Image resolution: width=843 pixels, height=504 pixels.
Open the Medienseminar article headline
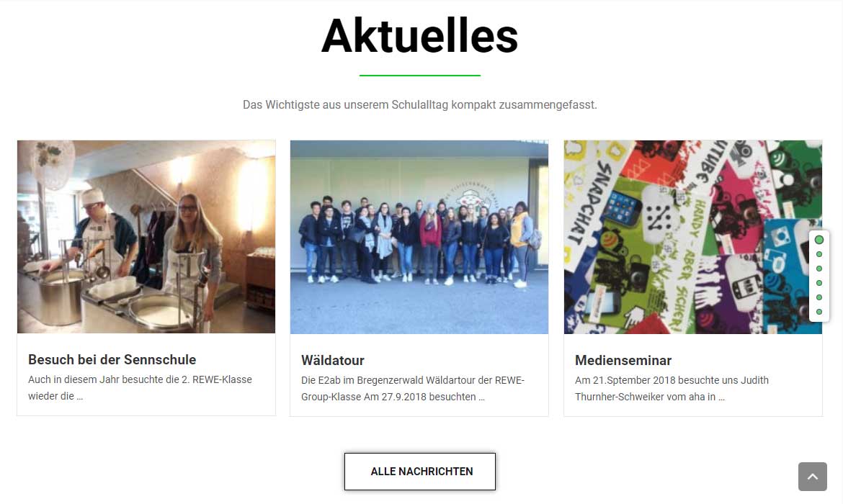pyautogui.click(x=623, y=360)
